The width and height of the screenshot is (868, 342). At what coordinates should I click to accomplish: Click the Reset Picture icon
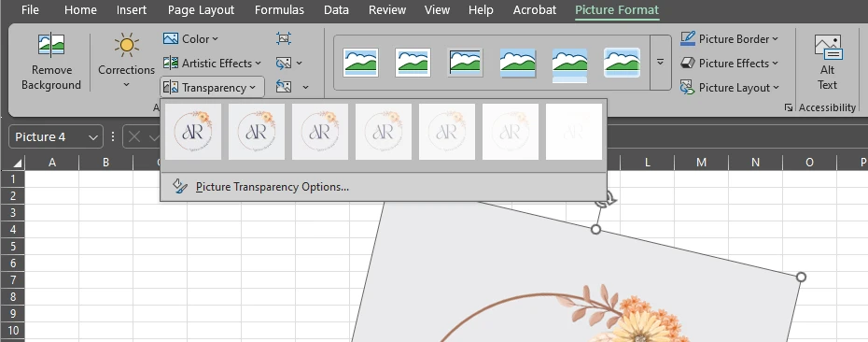tap(284, 87)
